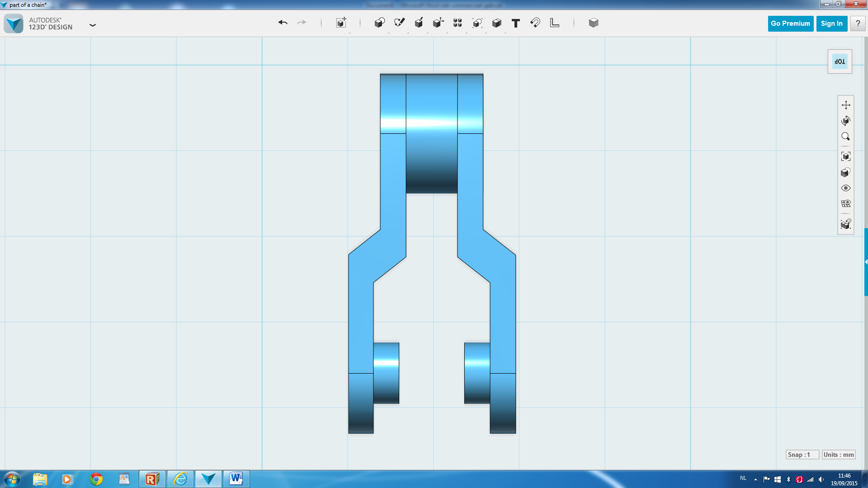The width and height of the screenshot is (868, 488).
Task: Open the Material tool
Action: (x=594, y=23)
